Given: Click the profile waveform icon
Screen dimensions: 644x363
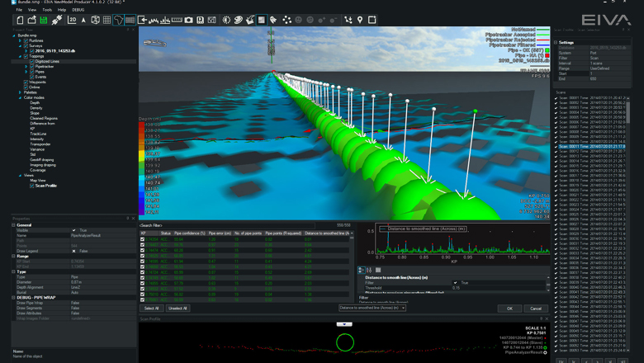Looking at the screenshot, I should tap(154, 20).
